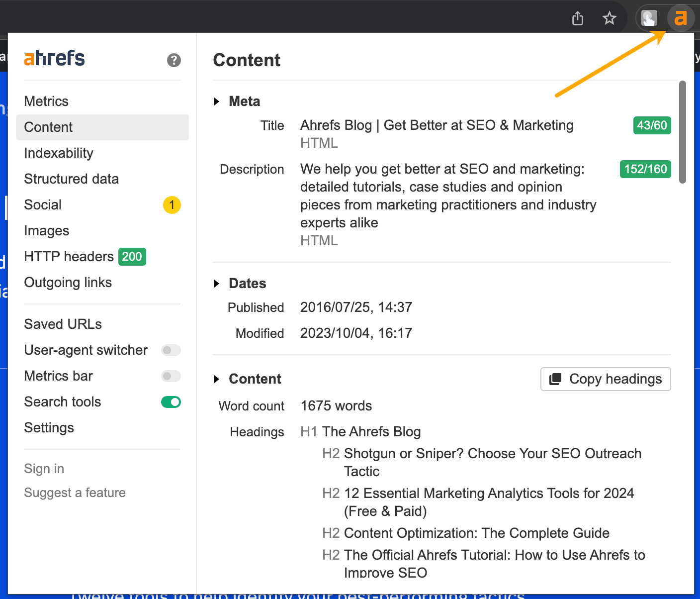Click the green 43/60 title length indicator
The height and width of the screenshot is (599, 700).
click(x=652, y=125)
